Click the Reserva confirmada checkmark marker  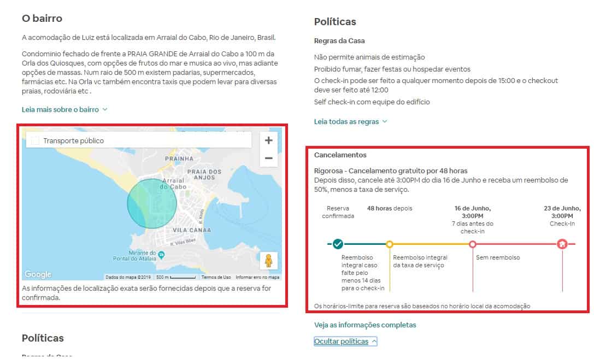tap(338, 244)
